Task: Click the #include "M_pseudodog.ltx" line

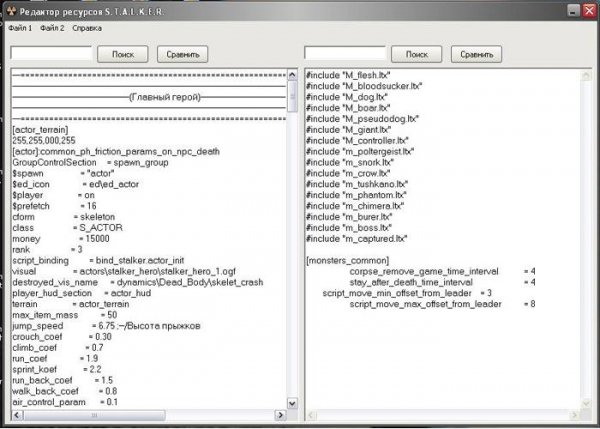Action: click(x=362, y=119)
